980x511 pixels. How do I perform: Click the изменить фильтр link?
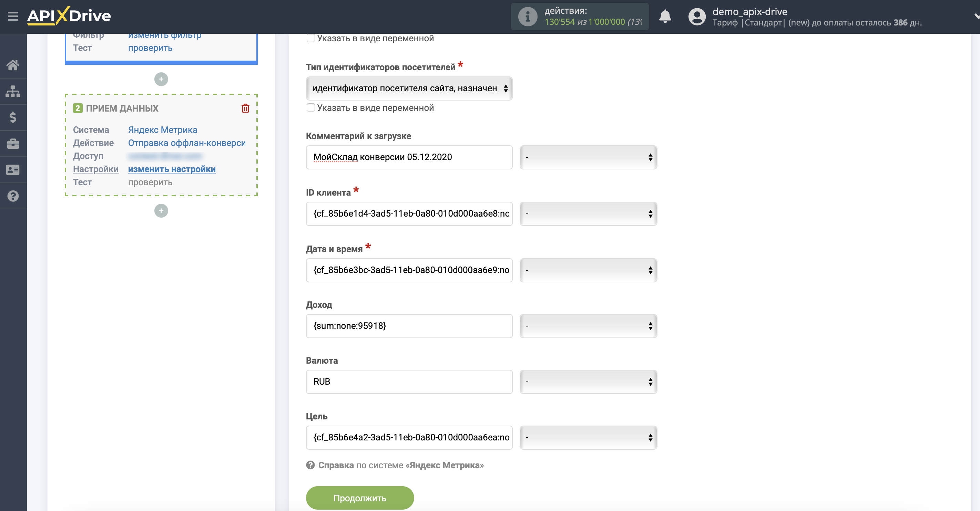[x=165, y=36]
